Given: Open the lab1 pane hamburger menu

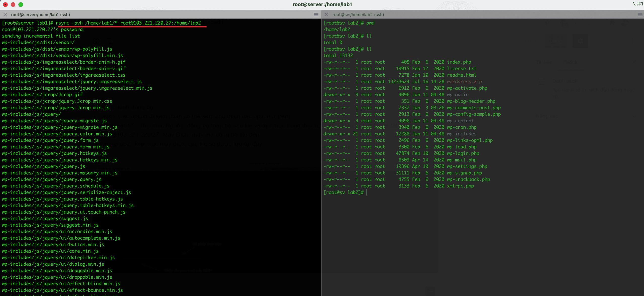Looking at the screenshot, I should pos(316,15).
